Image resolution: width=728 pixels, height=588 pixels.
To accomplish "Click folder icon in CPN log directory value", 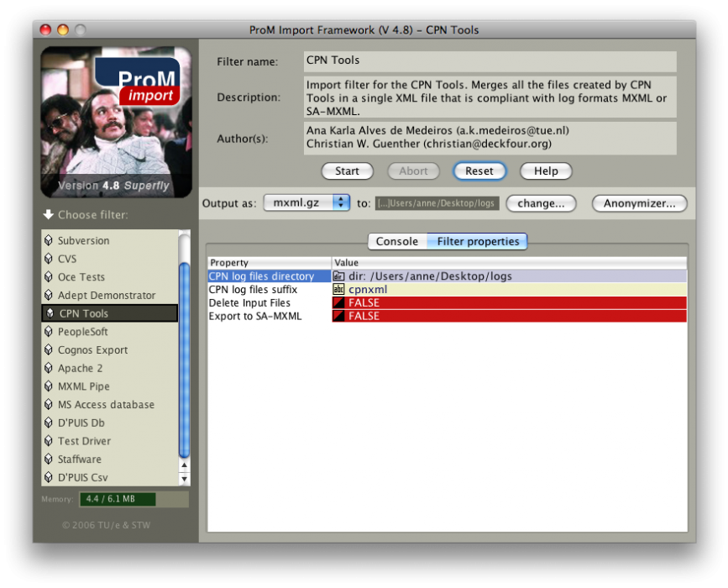I will point(339,276).
